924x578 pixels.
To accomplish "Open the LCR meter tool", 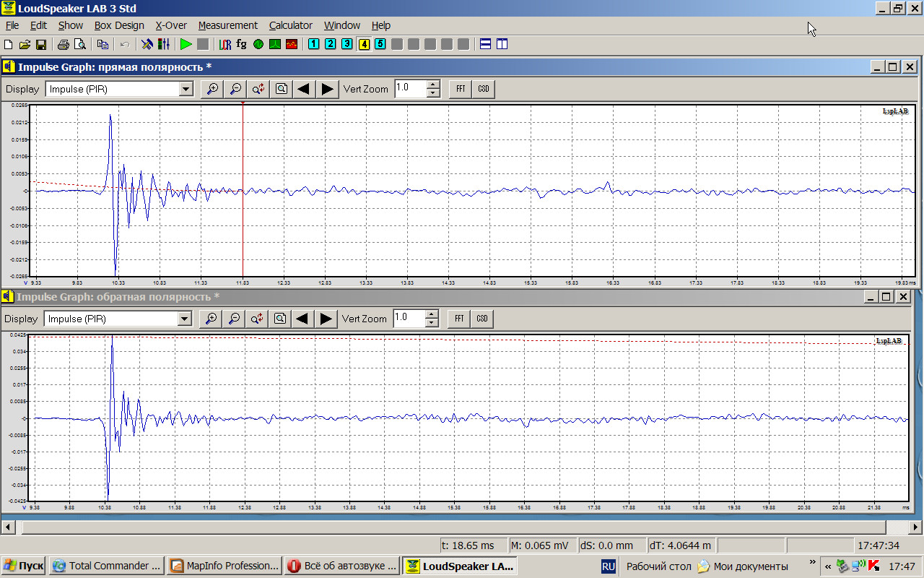I will click(x=225, y=44).
